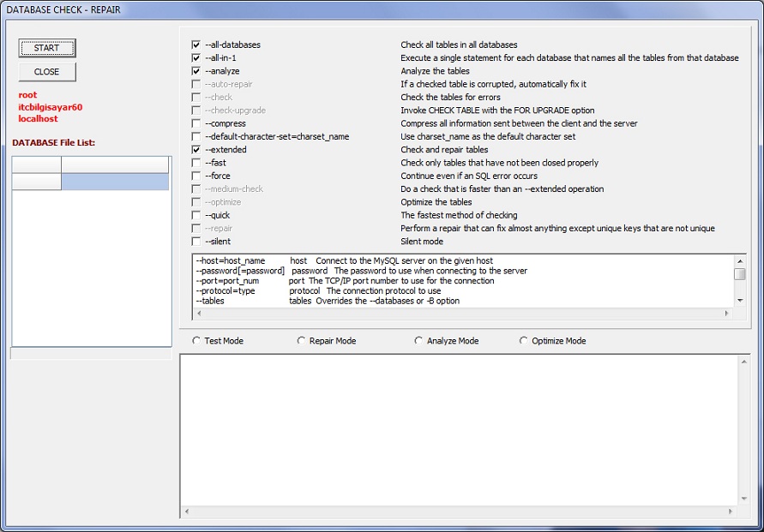
Task: Enable the --fast checkbox
Action: click(196, 163)
